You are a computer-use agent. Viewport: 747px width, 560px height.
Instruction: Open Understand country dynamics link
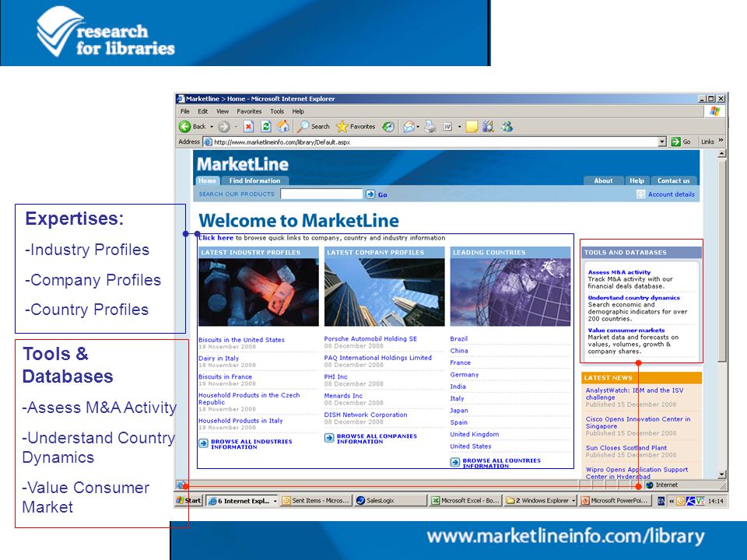[633, 298]
